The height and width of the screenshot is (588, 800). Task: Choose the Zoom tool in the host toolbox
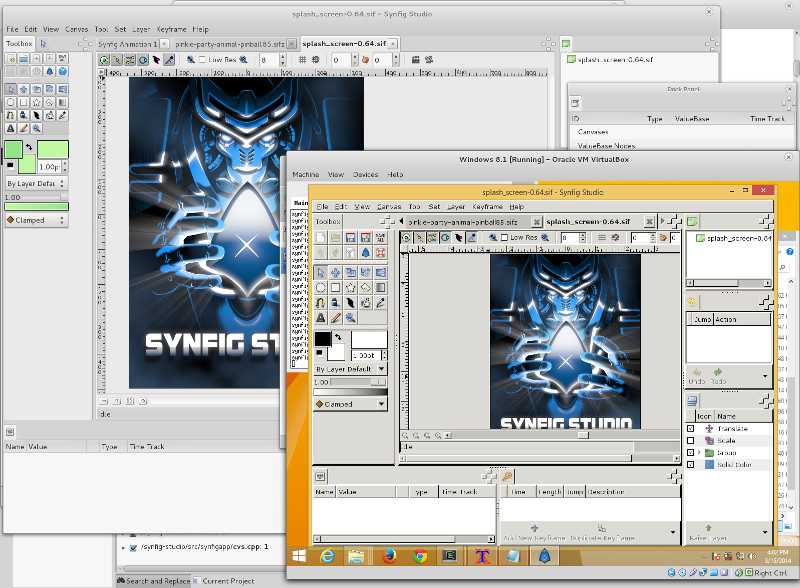(35, 128)
